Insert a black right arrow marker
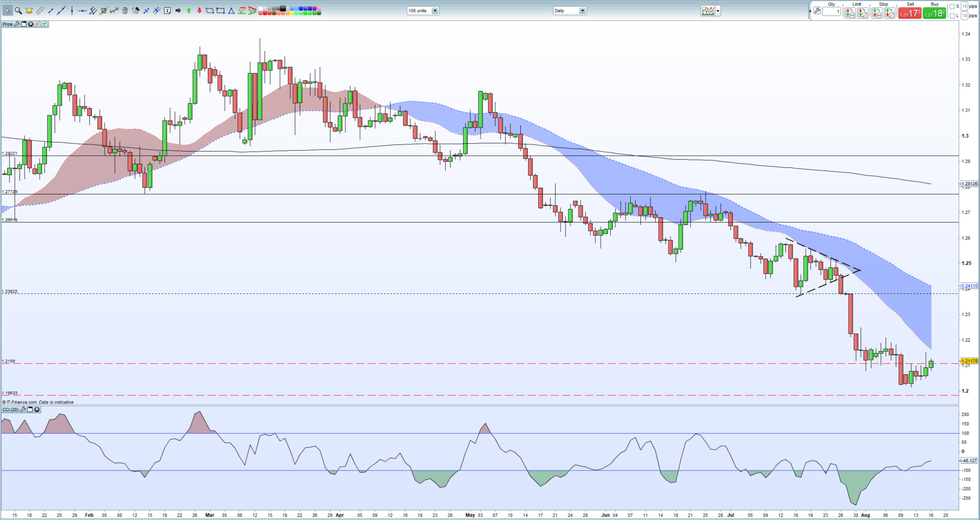Viewport: 980px width, 520px height. (178, 11)
